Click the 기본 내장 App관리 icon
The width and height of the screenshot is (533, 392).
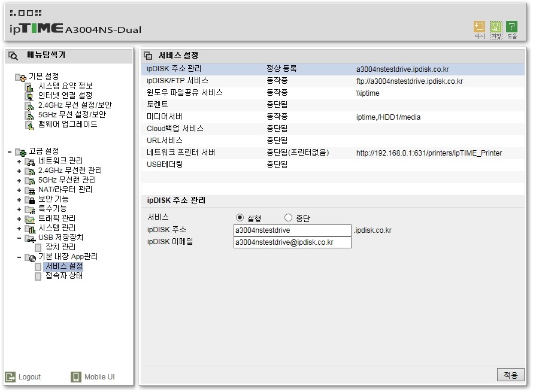(x=31, y=258)
